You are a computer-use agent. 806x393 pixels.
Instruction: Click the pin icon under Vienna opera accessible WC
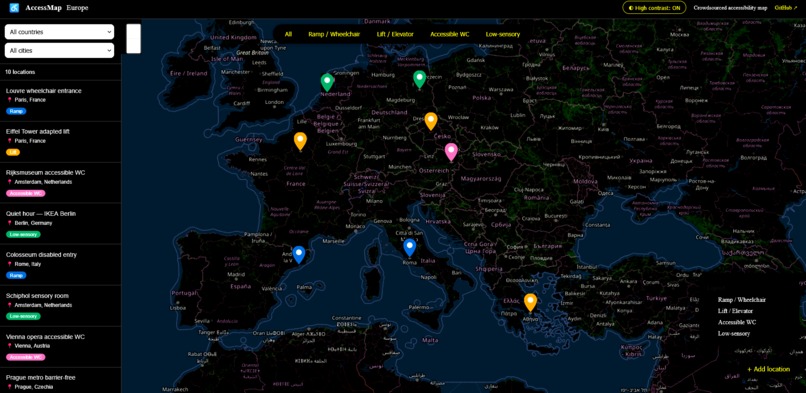(x=9, y=346)
